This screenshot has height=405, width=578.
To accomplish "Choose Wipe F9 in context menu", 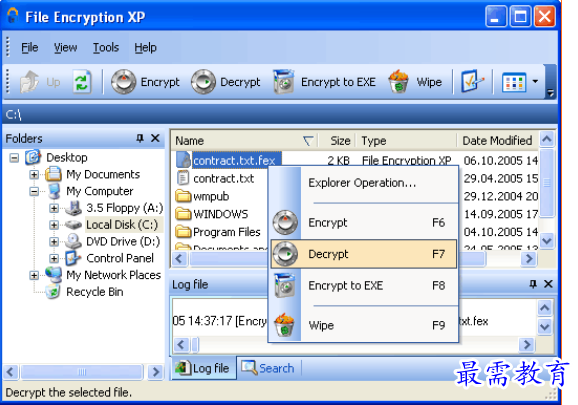I will 363,325.
